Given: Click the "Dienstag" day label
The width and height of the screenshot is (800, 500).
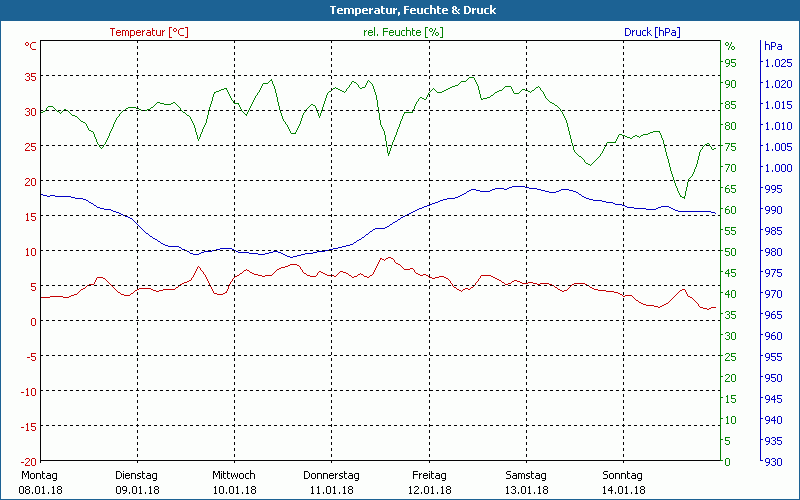Looking at the screenshot, I should (x=136, y=476).
